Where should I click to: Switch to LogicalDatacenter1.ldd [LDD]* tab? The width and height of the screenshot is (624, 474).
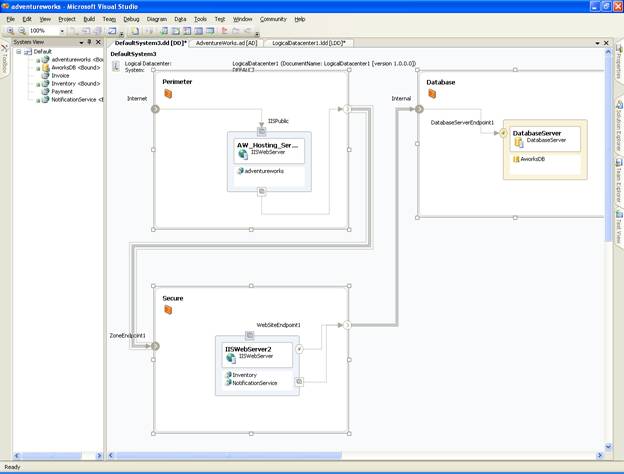point(309,43)
